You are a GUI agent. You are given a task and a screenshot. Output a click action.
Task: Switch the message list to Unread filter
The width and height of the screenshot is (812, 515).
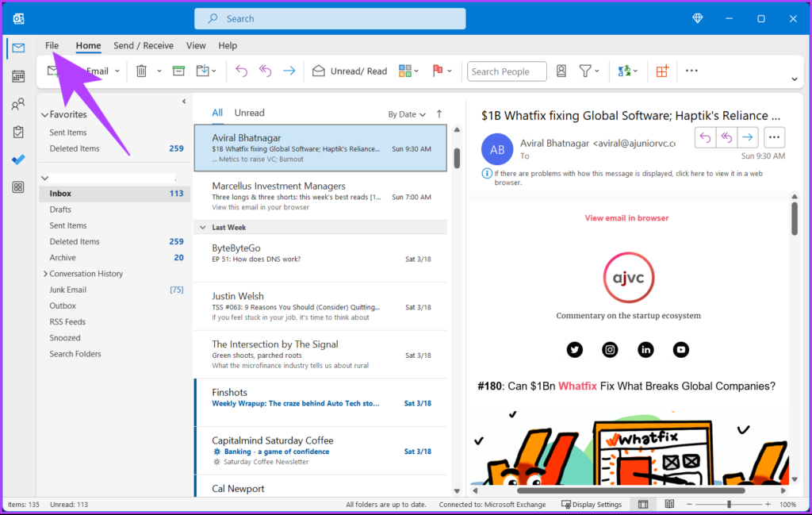click(249, 112)
